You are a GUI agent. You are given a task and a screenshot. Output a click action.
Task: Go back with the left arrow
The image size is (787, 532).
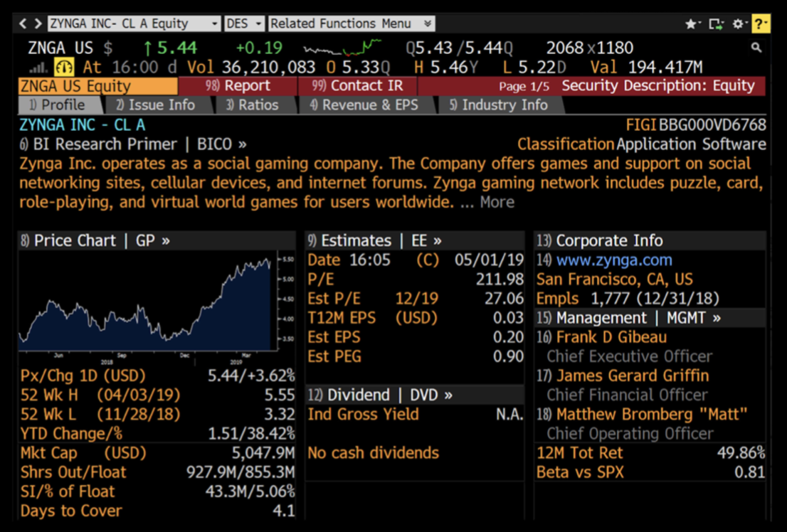pos(23,23)
